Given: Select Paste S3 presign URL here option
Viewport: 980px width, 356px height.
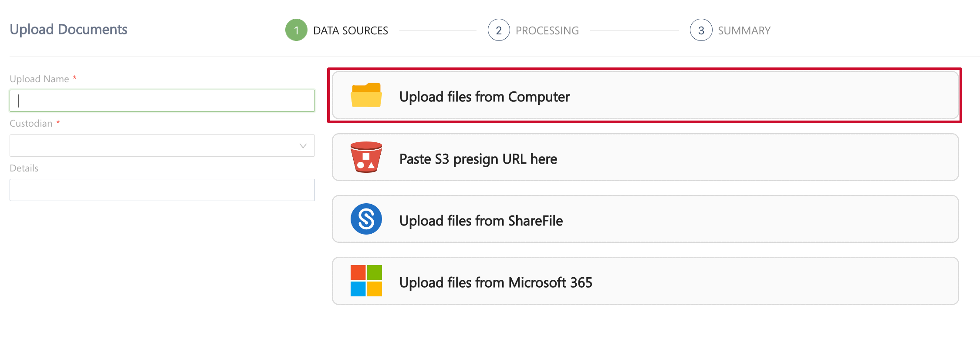Looking at the screenshot, I should [x=478, y=159].
